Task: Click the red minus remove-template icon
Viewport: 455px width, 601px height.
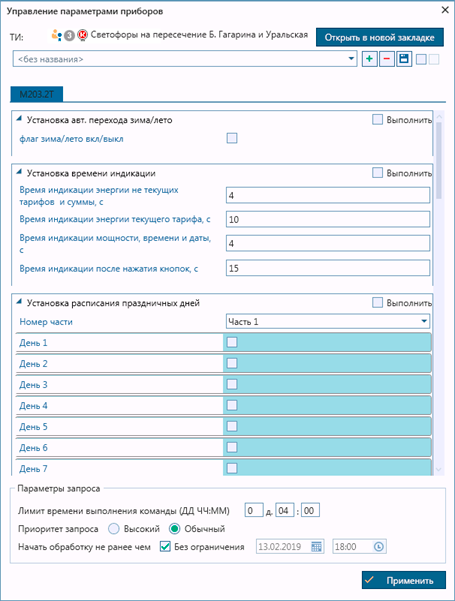Action: [387, 59]
